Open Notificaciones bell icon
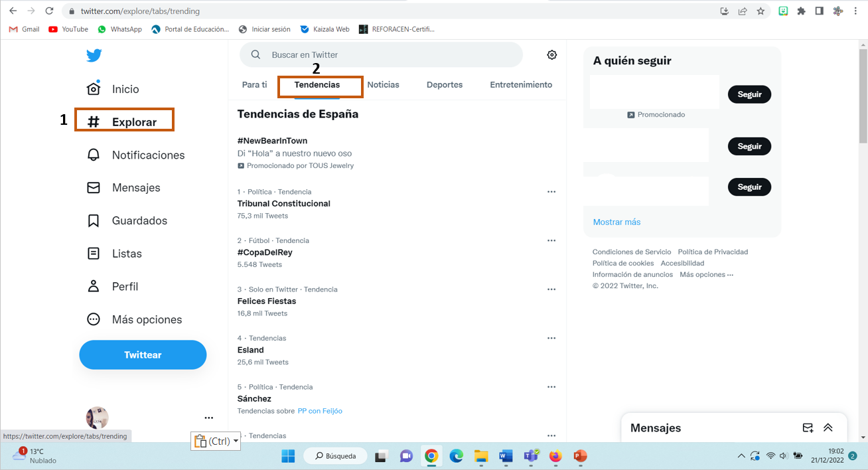 click(94, 155)
